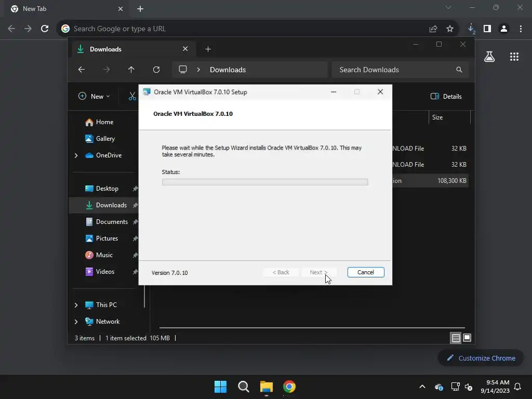Image resolution: width=532 pixels, height=399 pixels.
Task: Bookmark this tab with the star icon
Action: (450, 29)
